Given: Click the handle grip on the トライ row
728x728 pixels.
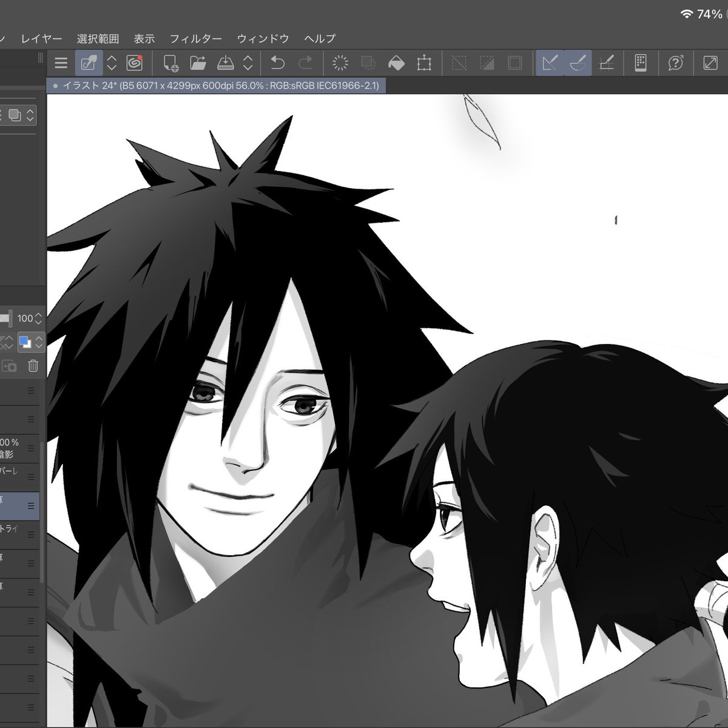Looking at the screenshot, I should tap(31, 534).
